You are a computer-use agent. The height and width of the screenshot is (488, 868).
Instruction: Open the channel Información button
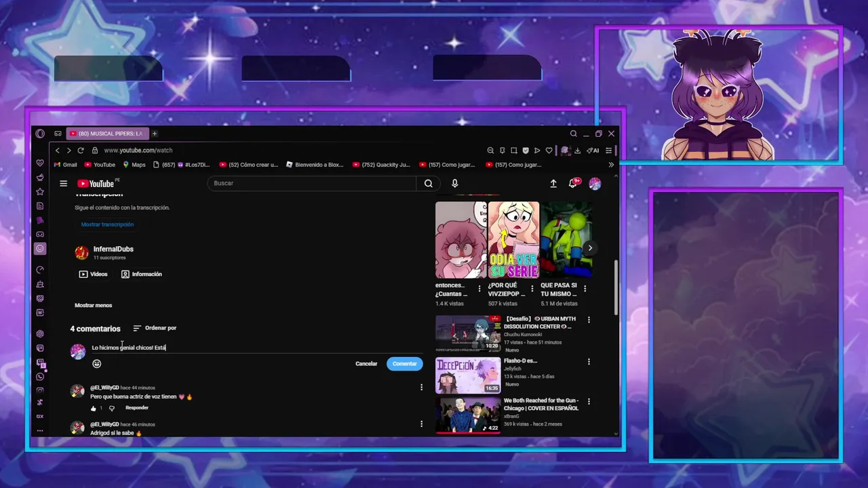[141, 274]
